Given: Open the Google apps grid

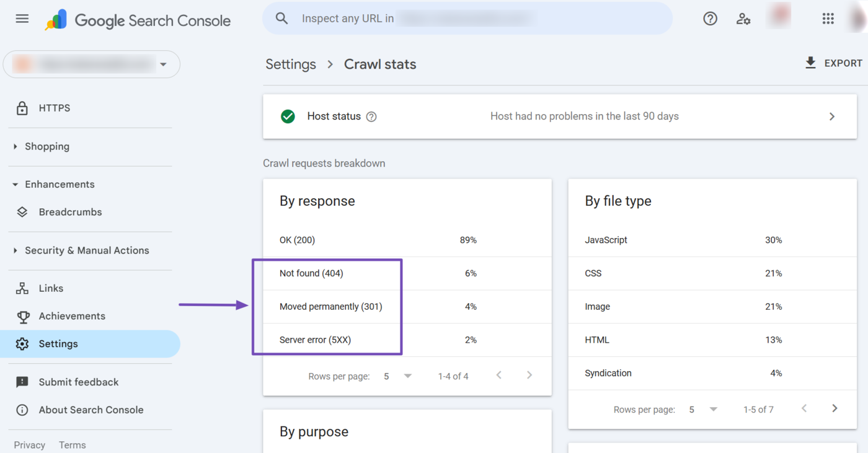Looking at the screenshot, I should (x=828, y=19).
